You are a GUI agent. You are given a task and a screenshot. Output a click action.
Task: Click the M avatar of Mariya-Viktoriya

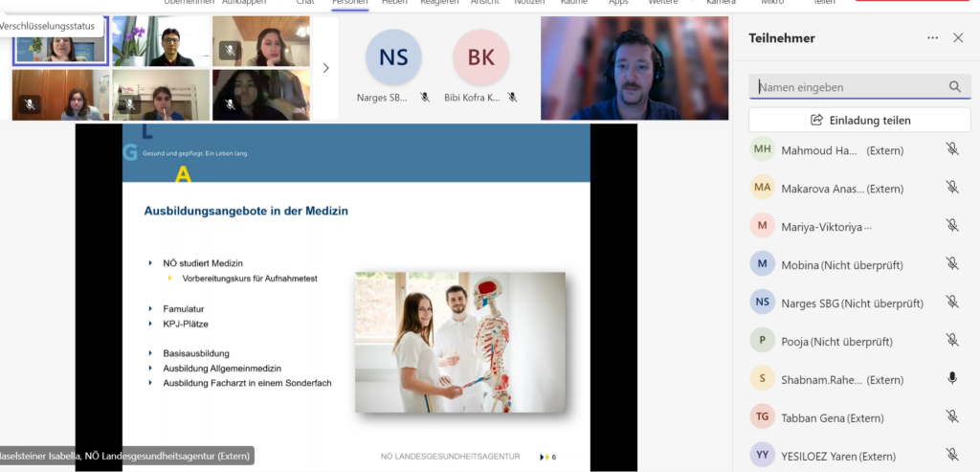click(763, 226)
